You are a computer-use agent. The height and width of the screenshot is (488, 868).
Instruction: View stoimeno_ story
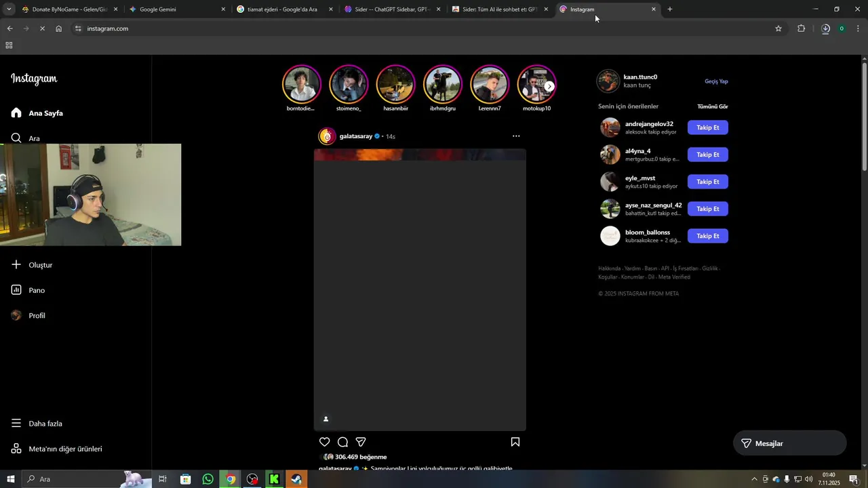[x=349, y=85]
